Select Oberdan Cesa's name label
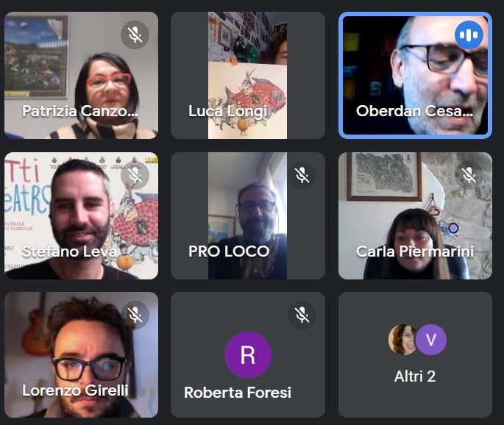 (x=415, y=111)
